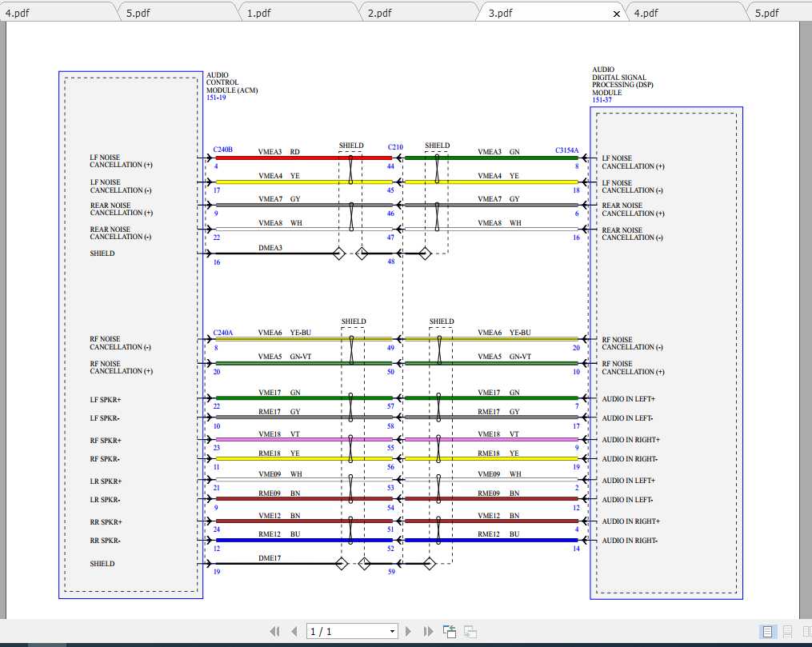
Task: Switch to the 1.pdf tab
Action: coord(261,12)
